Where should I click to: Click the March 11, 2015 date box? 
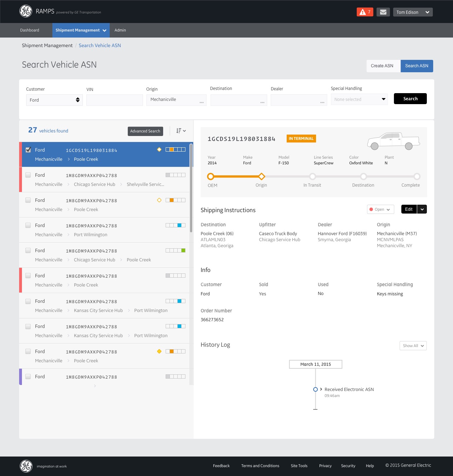[316, 364]
